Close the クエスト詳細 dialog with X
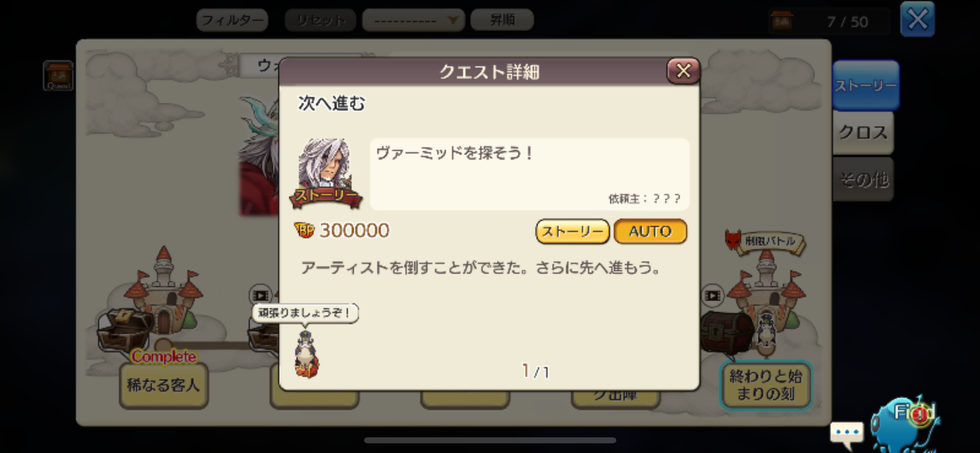The width and height of the screenshot is (980, 453). point(683,71)
